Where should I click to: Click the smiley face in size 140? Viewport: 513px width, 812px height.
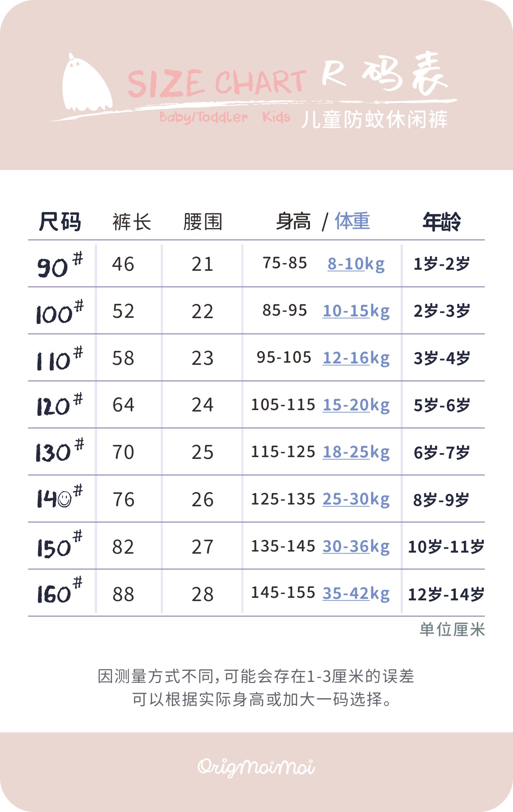pos(65,499)
